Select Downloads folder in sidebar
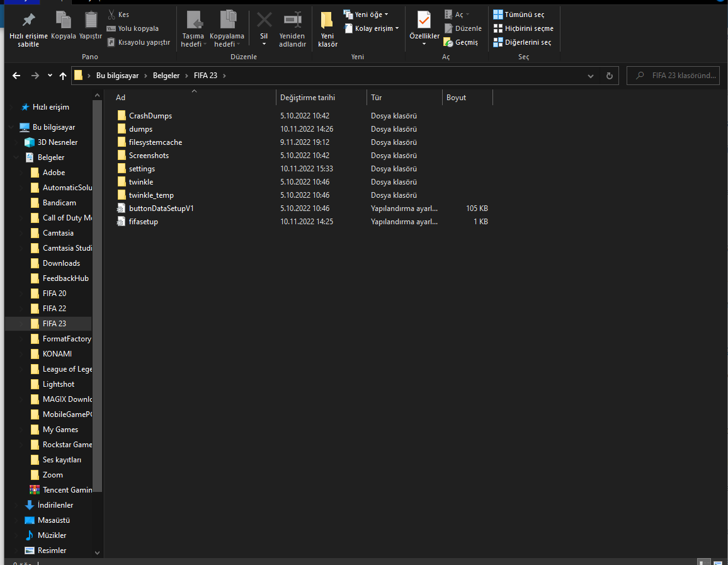 click(61, 263)
